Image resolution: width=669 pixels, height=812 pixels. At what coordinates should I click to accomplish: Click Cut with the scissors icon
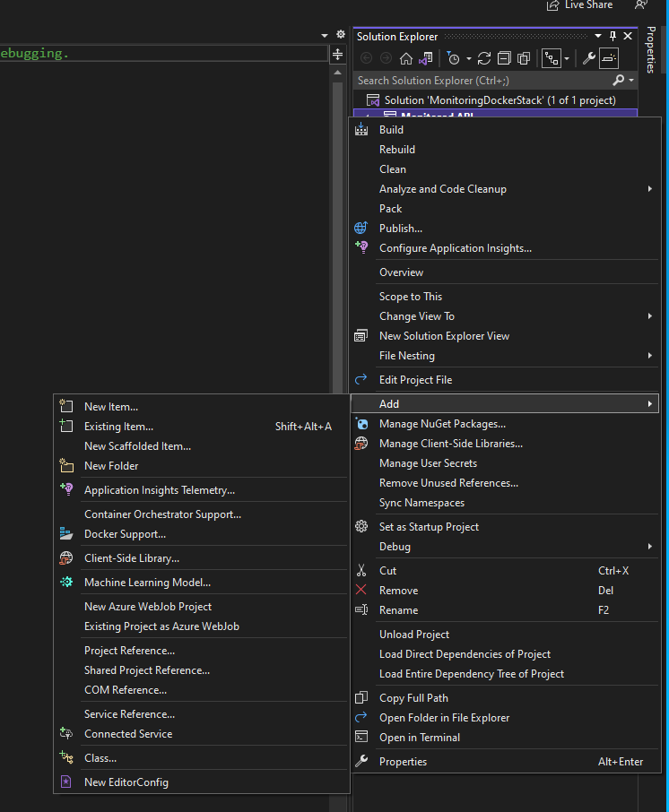point(505,570)
